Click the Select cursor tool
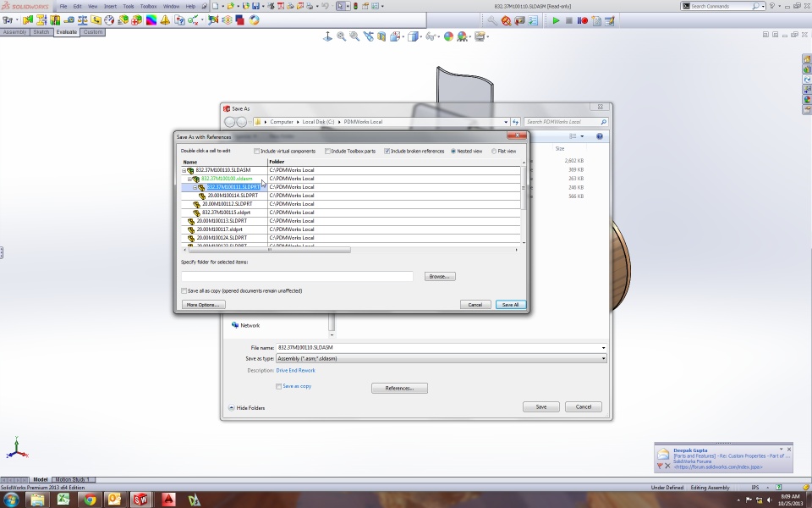 coord(340,6)
